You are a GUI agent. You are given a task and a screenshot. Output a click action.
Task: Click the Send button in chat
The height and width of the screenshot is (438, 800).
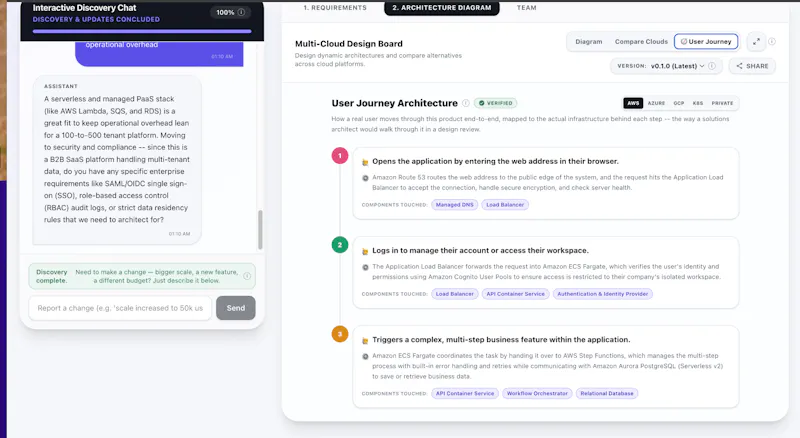236,308
